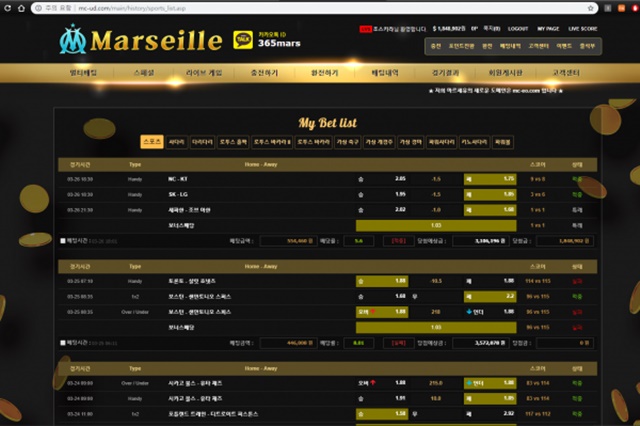The height and width of the screenshot is (426, 640).
Task: Open the MY PAGE link
Action: pos(548,29)
